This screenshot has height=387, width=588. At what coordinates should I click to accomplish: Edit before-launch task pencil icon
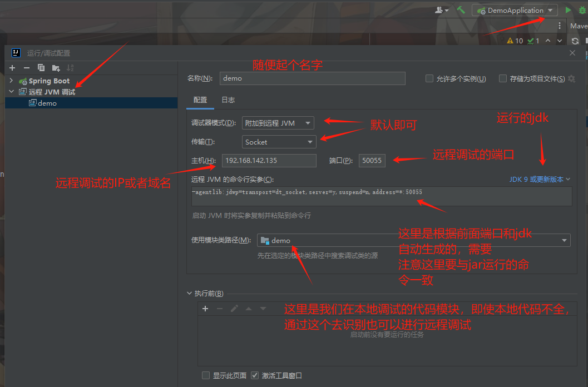click(234, 309)
